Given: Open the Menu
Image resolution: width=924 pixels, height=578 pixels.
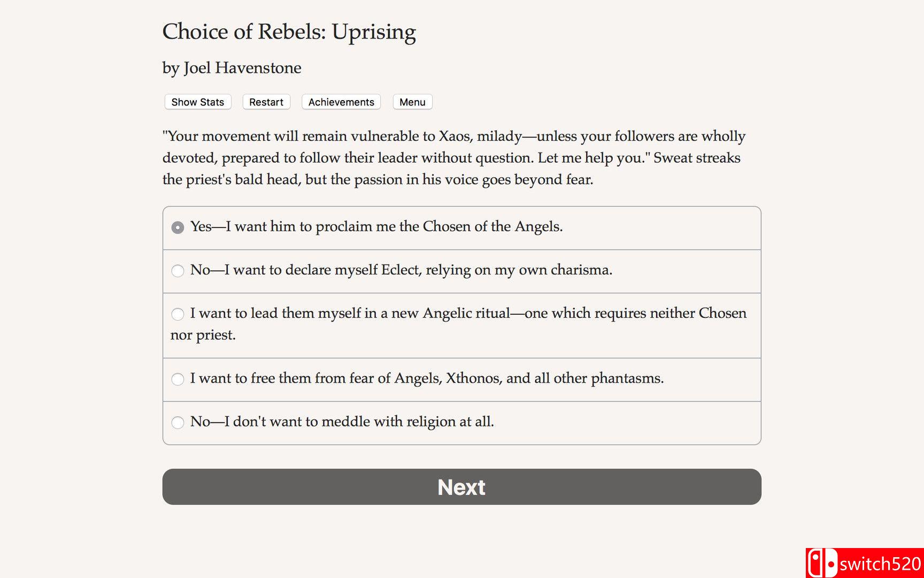Looking at the screenshot, I should (x=412, y=102).
